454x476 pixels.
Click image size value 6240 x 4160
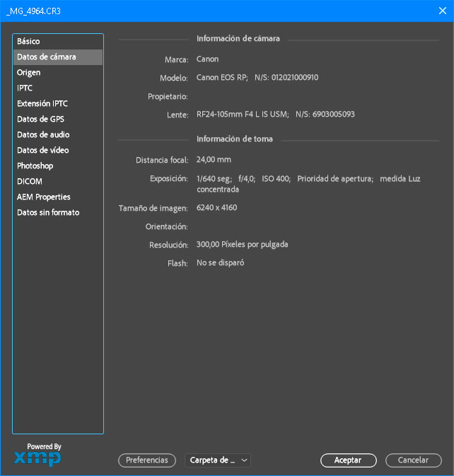coord(216,208)
